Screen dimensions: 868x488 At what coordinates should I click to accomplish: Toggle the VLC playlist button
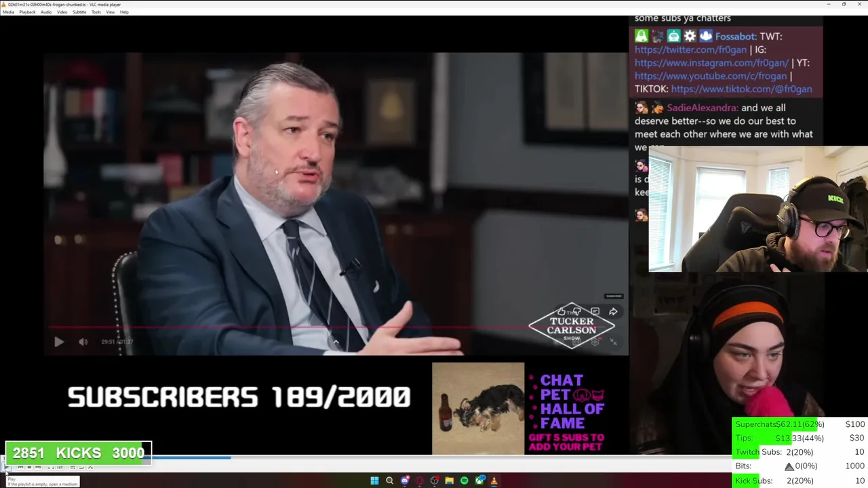pyautogui.click(x=73, y=467)
